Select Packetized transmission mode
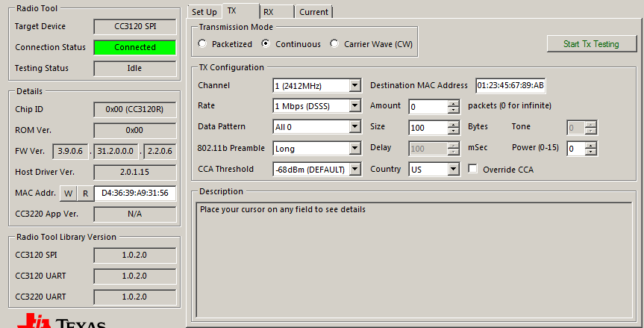Screen dimensions: 644x328 point(225,44)
